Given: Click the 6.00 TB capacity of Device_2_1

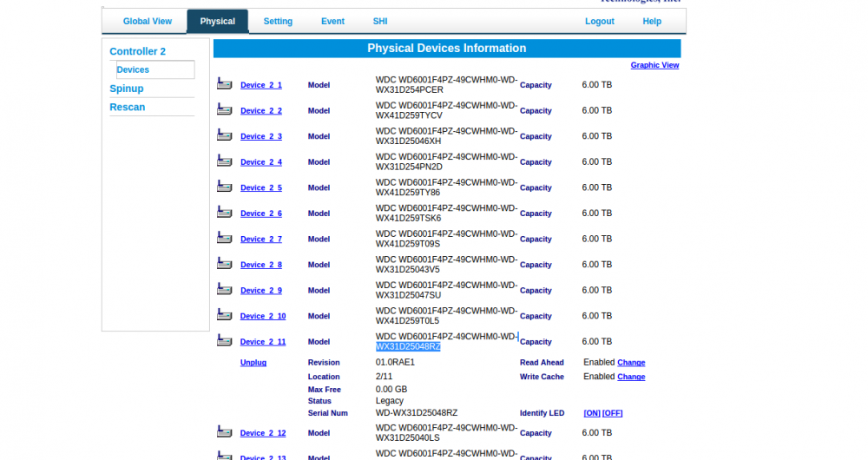Looking at the screenshot, I should [597, 85].
